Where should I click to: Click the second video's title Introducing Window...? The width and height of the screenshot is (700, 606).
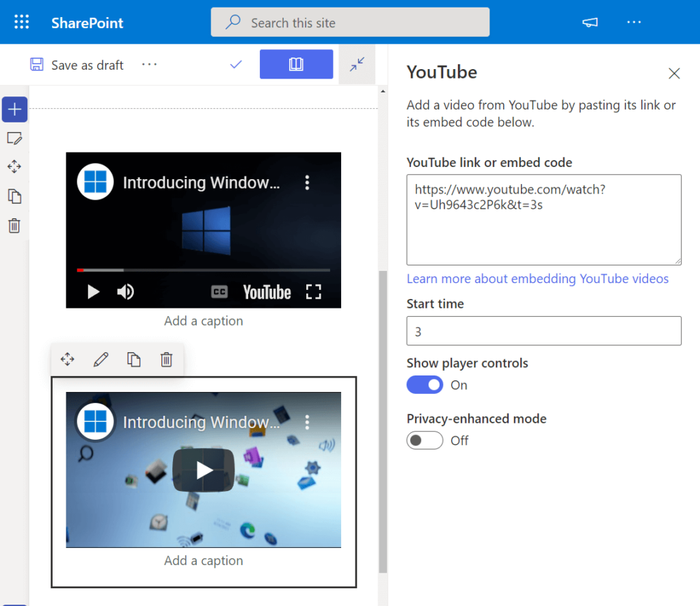(202, 422)
